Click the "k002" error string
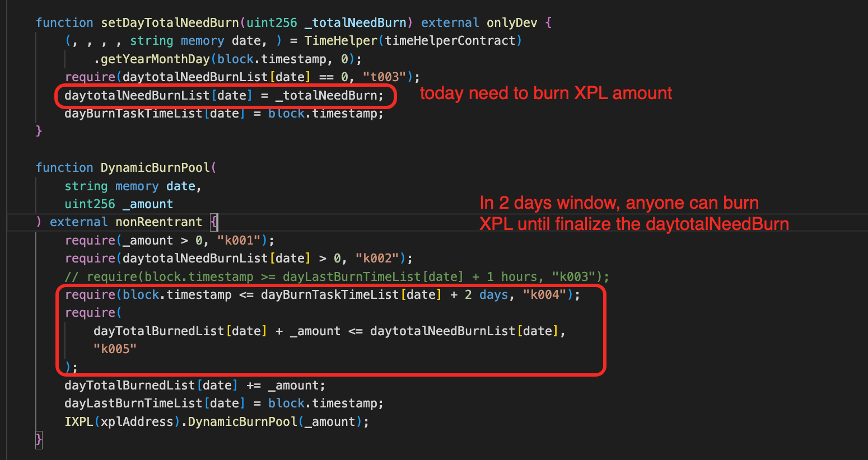 (380, 259)
